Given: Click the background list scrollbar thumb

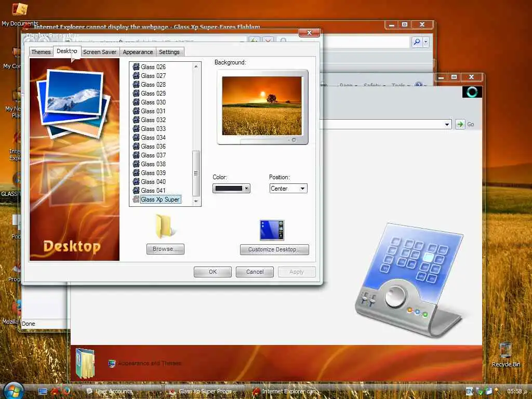Looking at the screenshot, I should (x=196, y=173).
